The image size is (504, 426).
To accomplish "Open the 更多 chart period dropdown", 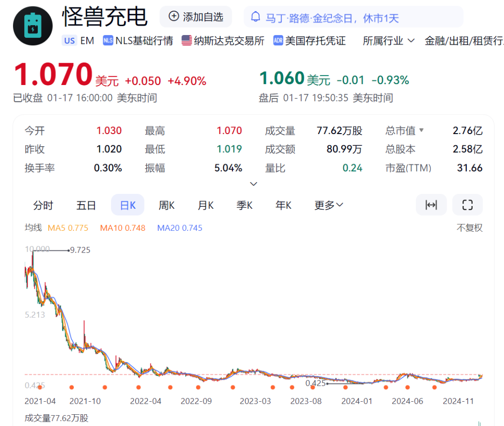I will pos(329,205).
